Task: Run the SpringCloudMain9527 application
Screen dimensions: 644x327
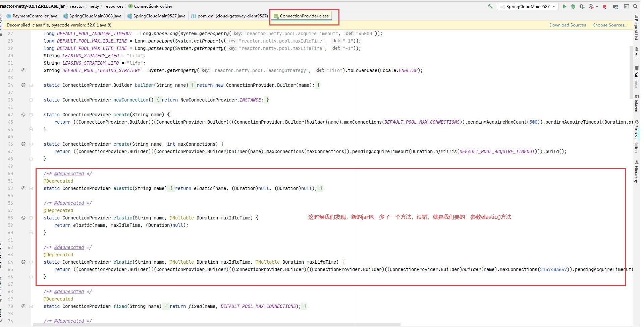Action: 565,6
